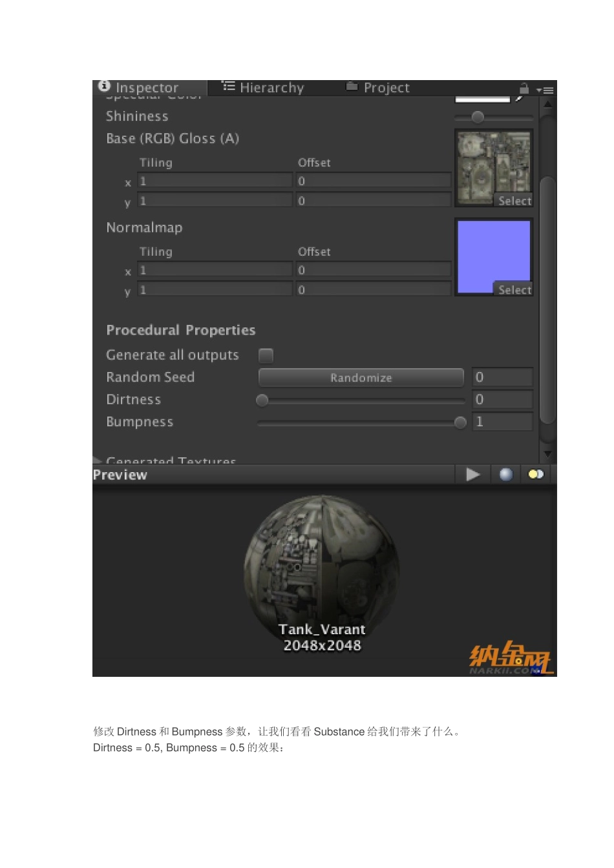Click the Preview panel title
This screenshot has height=868, width=614.
tap(120, 475)
